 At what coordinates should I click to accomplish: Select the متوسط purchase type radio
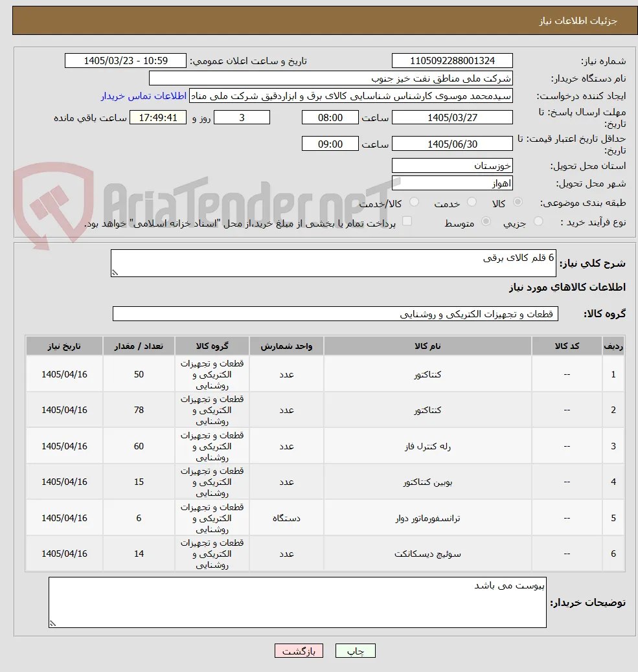[x=486, y=221]
